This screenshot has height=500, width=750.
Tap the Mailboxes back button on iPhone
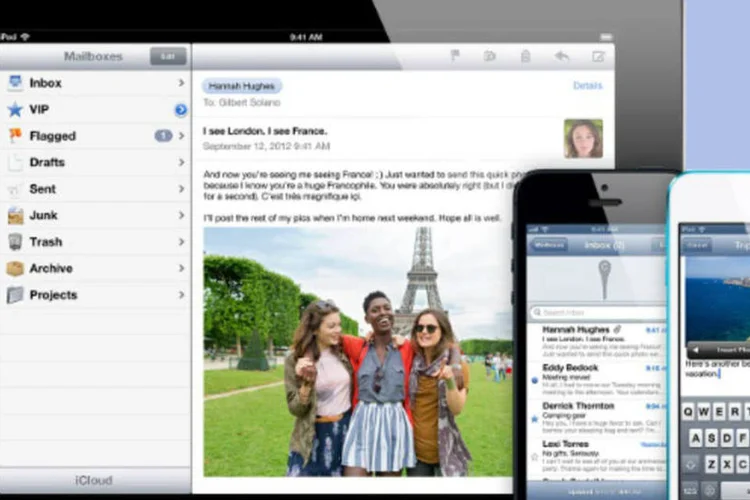point(548,245)
